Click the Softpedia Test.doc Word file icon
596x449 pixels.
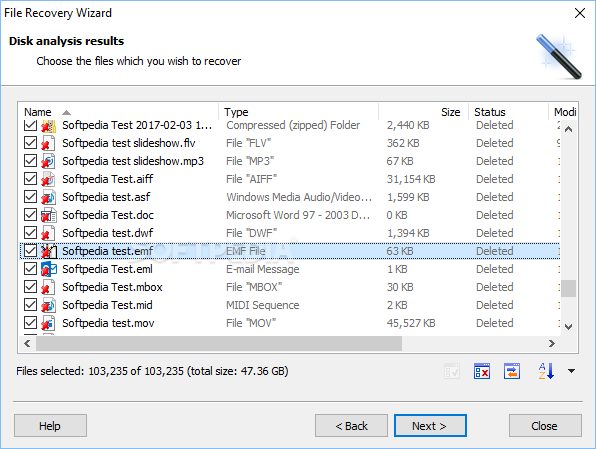49,215
